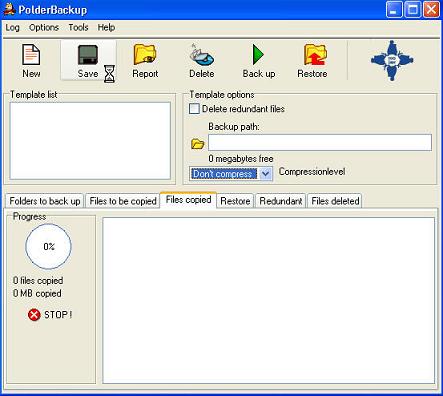Open the Redundant tab
Screen dimensions: 443x396
281,201
